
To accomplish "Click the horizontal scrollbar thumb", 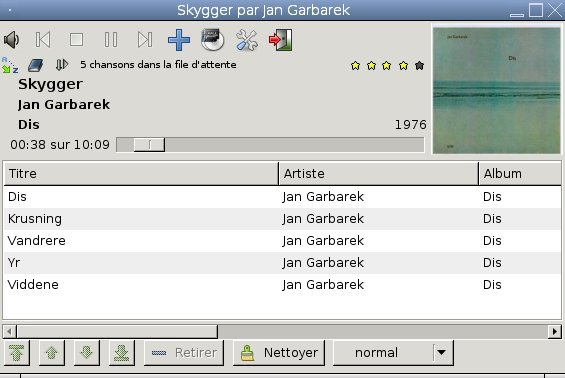I will tap(117, 331).
